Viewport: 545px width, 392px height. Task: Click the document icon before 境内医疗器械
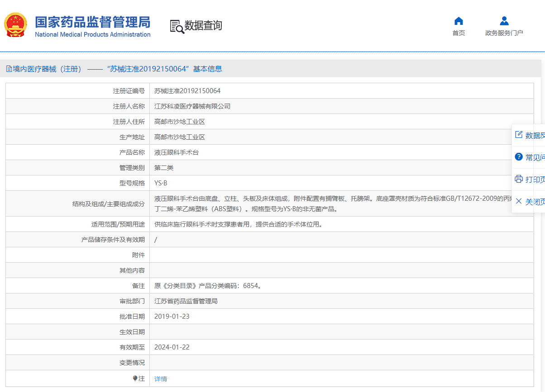pyautogui.click(x=9, y=69)
